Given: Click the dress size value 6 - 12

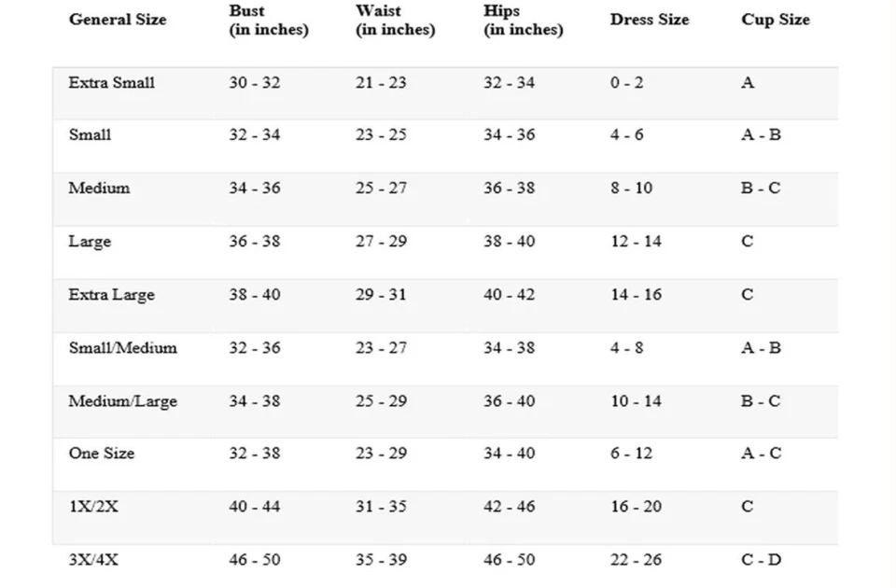Looking at the screenshot, I should [631, 454].
